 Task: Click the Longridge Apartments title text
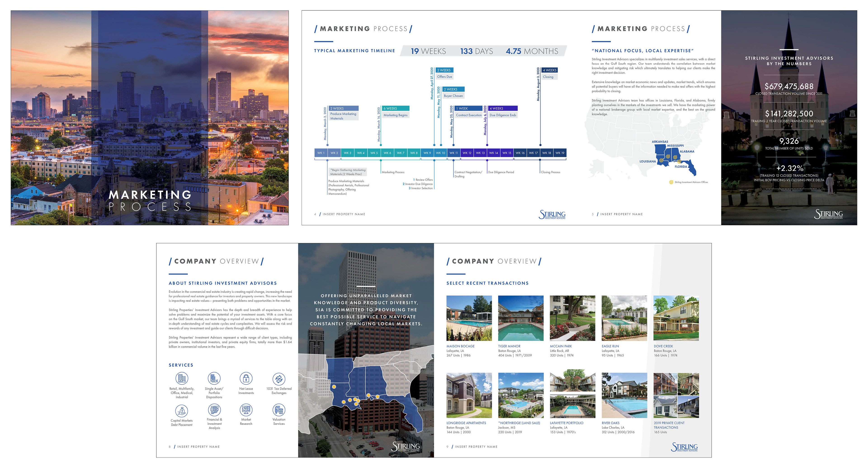(x=466, y=423)
